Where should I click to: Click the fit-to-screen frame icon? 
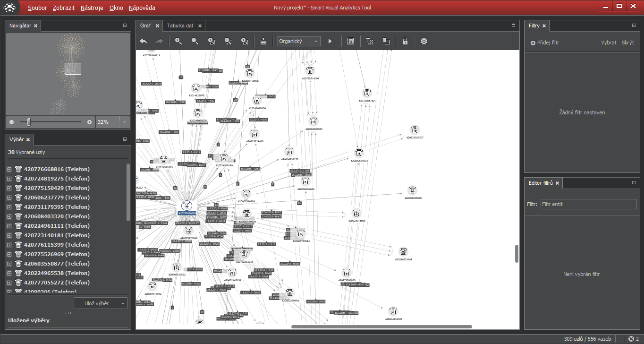click(x=351, y=42)
